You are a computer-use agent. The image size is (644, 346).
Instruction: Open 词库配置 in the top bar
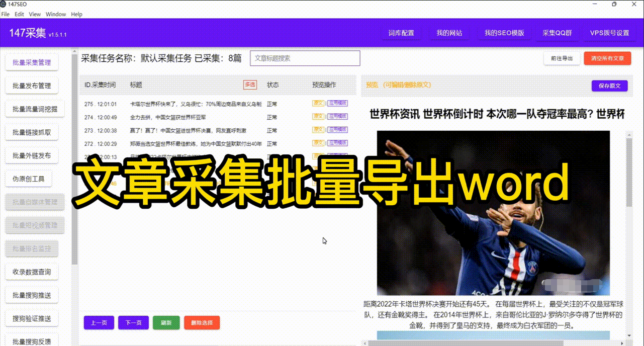click(x=401, y=33)
